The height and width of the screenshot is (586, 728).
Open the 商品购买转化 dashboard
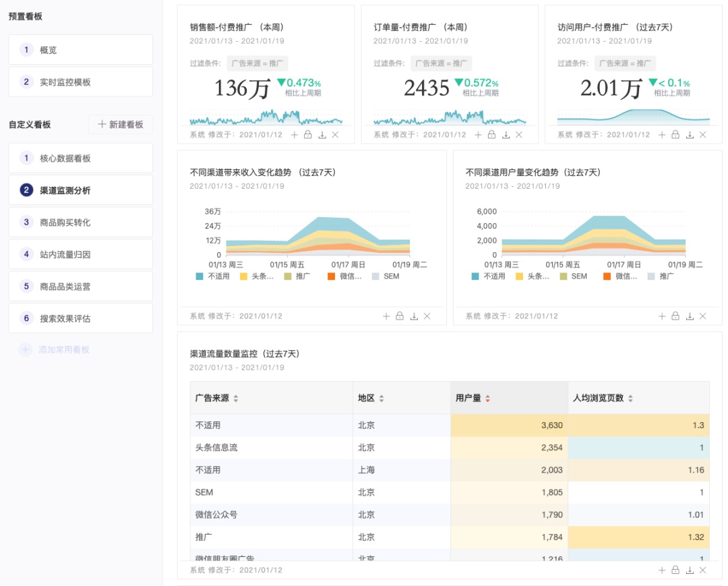[x=81, y=223]
